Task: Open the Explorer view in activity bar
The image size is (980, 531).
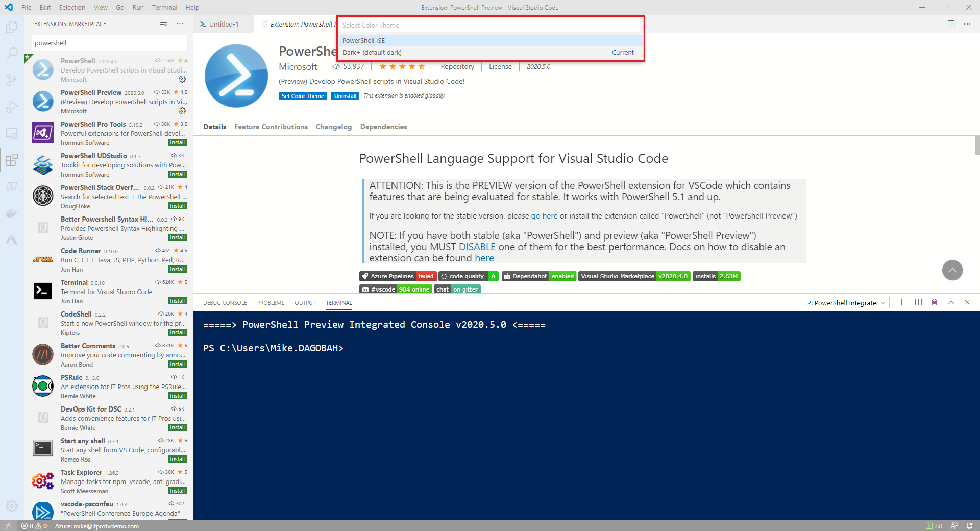Action: coord(11,27)
